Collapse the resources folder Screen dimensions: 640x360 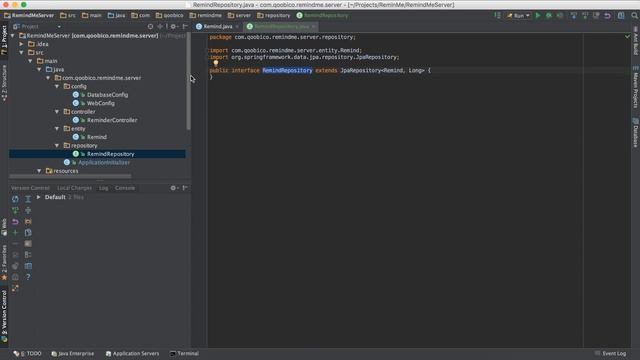40,171
